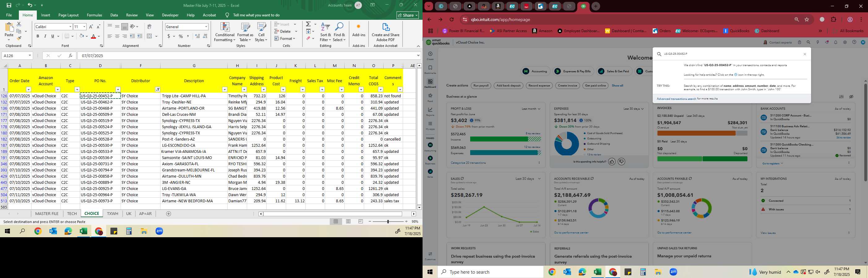Click the Cut scissors icon in Excel

pyautogui.click(x=19, y=24)
